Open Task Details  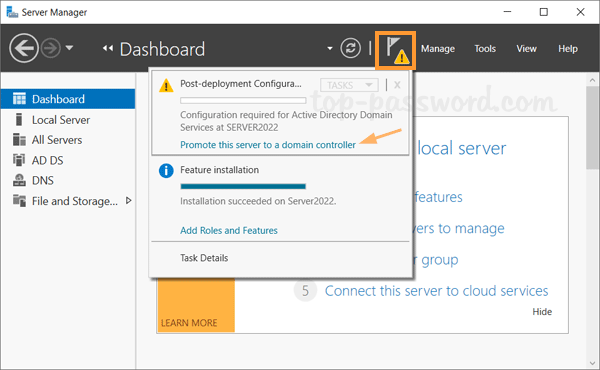coord(204,258)
